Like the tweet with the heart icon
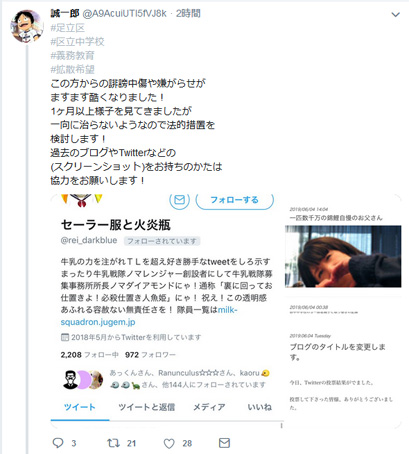Image resolution: width=409 pixels, height=454 pixels. [169, 443]
